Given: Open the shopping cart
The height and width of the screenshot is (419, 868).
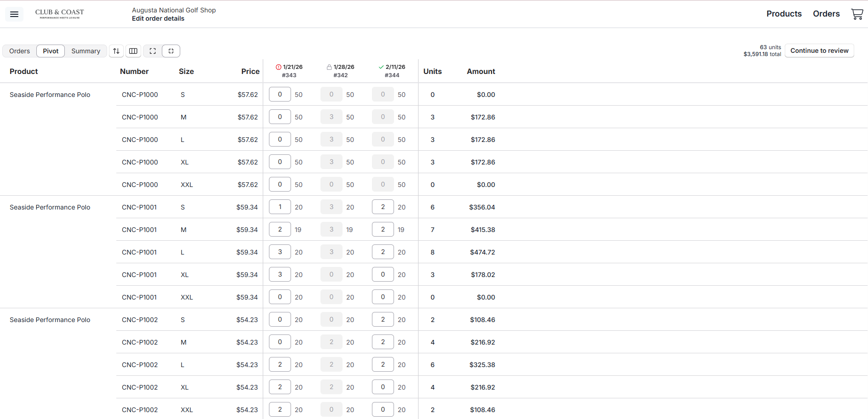Looking at the screenshot, I should click(x=857, y=14).
